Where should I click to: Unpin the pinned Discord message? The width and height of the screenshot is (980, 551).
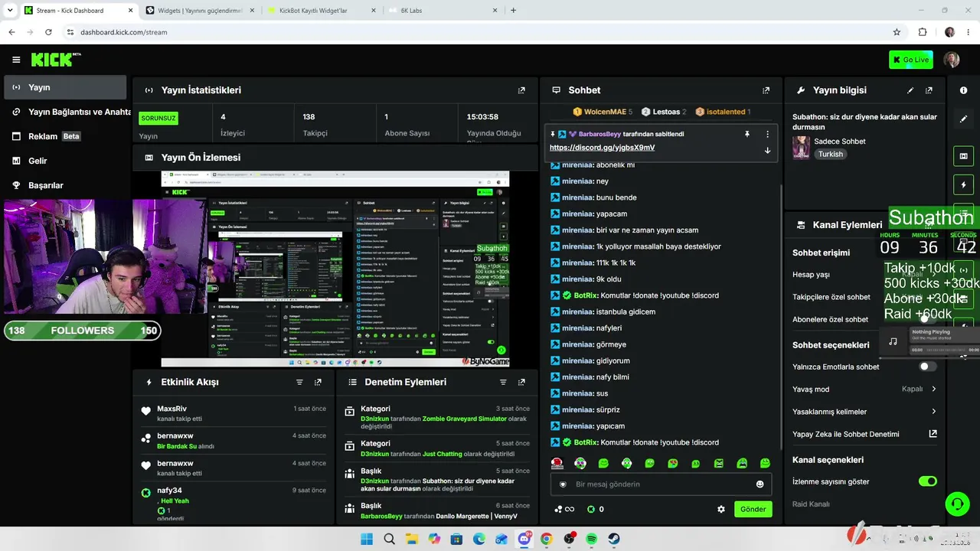click(x=747, y=134)
